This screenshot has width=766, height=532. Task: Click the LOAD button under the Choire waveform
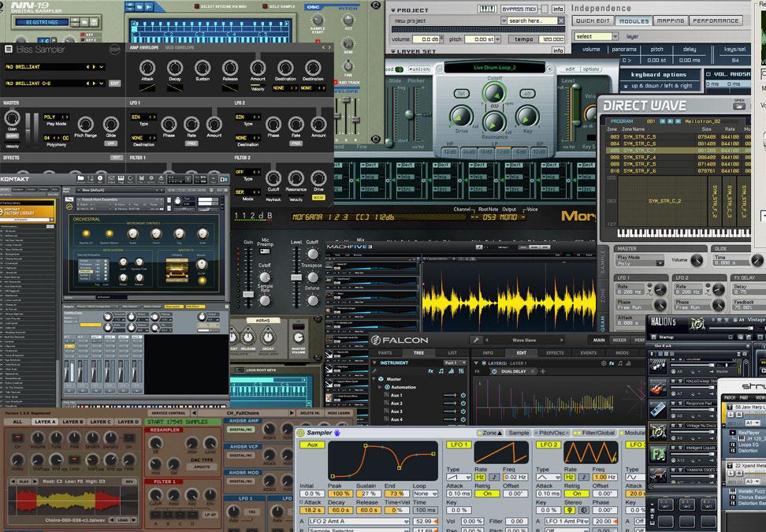pyautogui.click(x=123, y=520)
